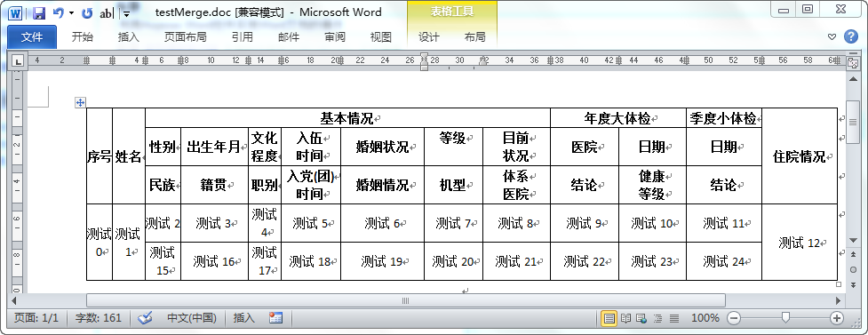Click the 基本情况 header cell
Image resolution: width=868 pixels, height=335 pixels.
[347, 118]
